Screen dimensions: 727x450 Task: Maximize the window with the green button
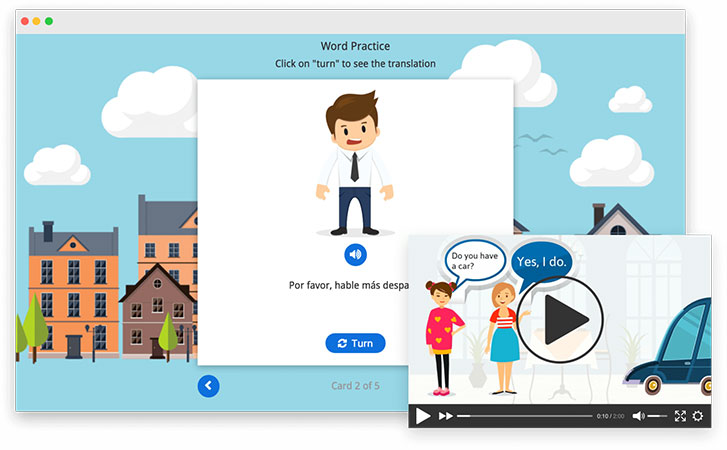click(49, 21)
